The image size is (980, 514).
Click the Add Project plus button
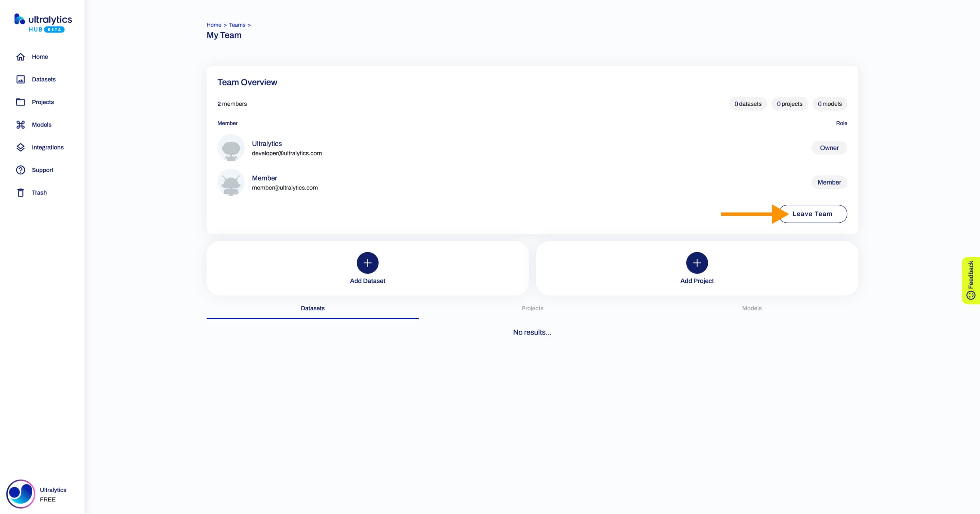[697, 263]
